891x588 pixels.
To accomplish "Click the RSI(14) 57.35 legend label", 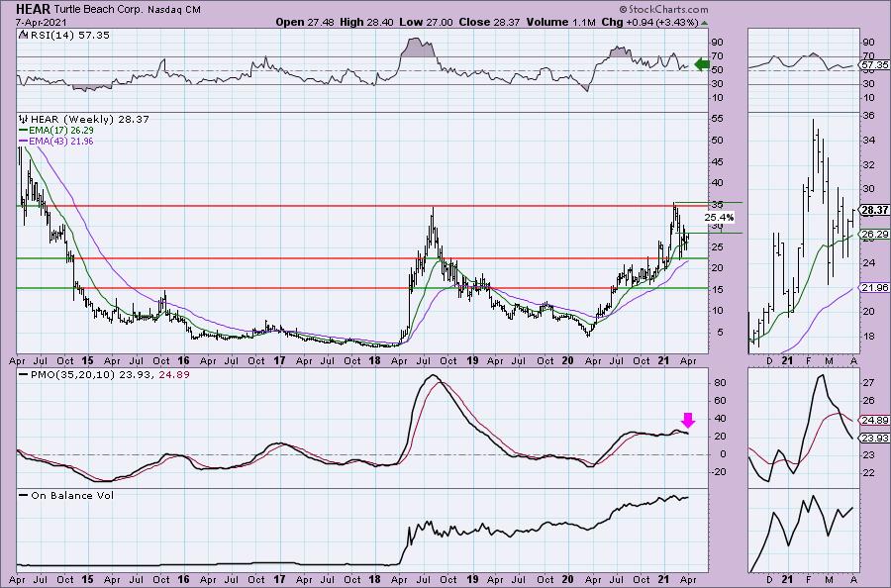I will pos(69,36).
